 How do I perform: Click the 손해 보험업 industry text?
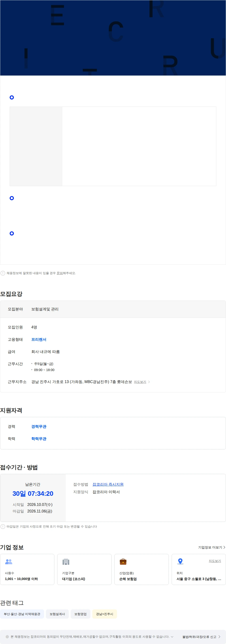pos(128,579)
